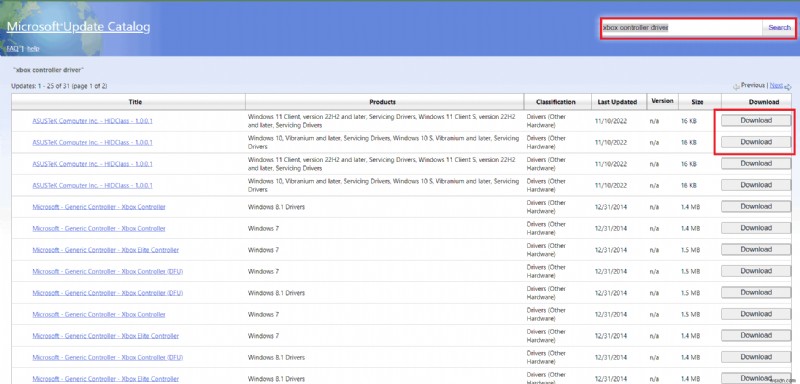Click "Drivers (Other Hardware)" in DFU Windows 7 row
The width and height of the screenshot is (800, 384).
(545, 271)
